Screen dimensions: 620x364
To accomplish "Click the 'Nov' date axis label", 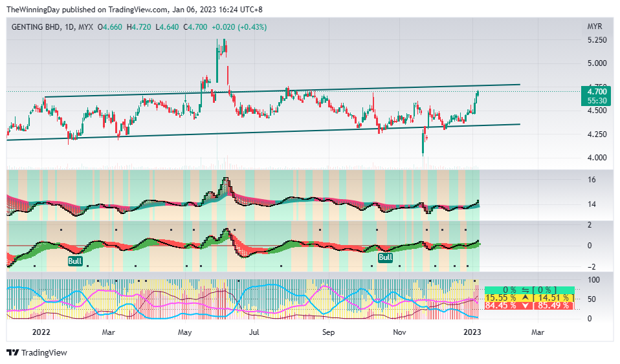I will [399, 332].
